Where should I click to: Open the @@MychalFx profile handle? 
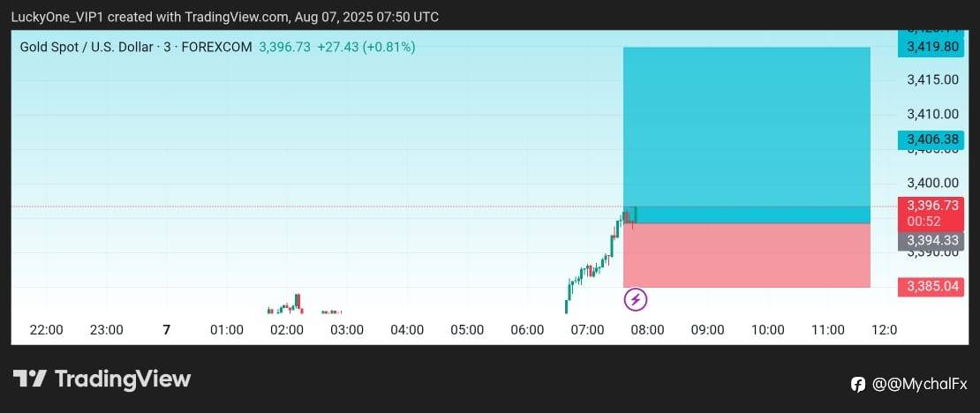[x=920, y=384]
